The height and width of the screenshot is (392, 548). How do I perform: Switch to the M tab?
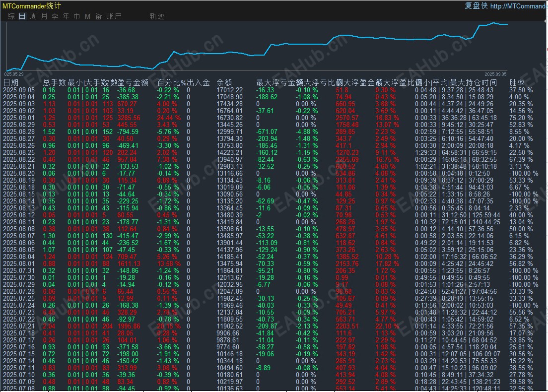point(87,16)
